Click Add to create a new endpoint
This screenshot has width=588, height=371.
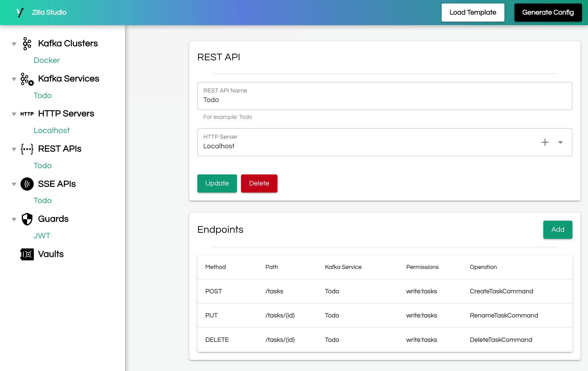(x=558, y=229)
